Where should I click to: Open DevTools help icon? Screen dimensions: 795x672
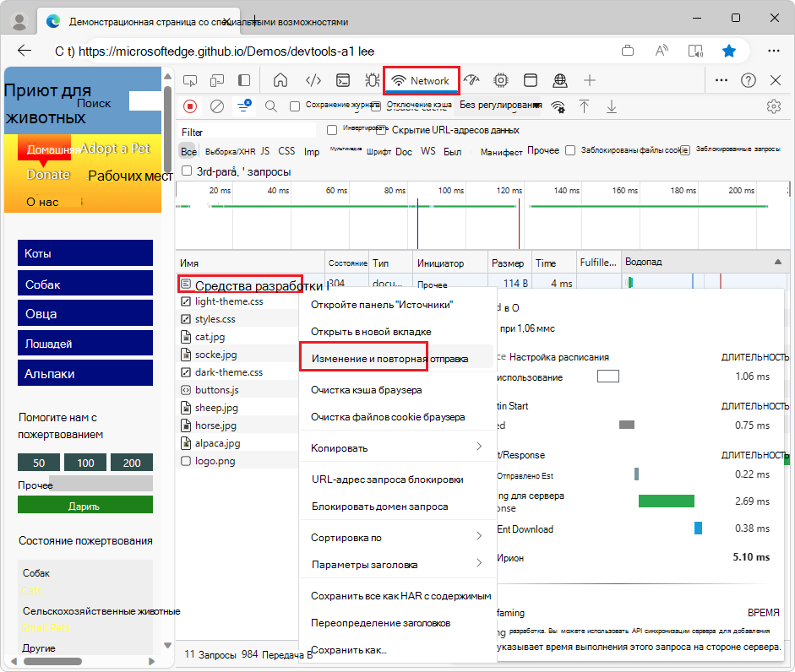tap(749, 80)
